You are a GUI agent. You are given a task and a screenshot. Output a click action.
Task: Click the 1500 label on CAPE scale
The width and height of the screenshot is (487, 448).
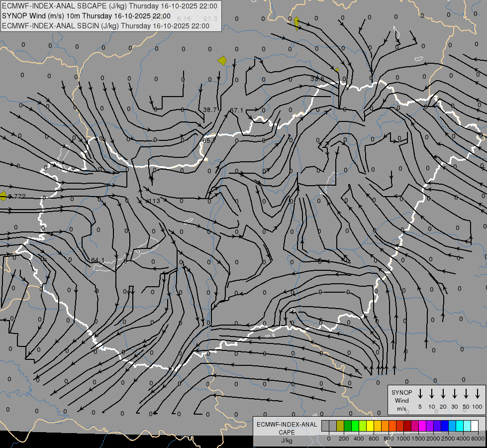(x=418, y=439)
